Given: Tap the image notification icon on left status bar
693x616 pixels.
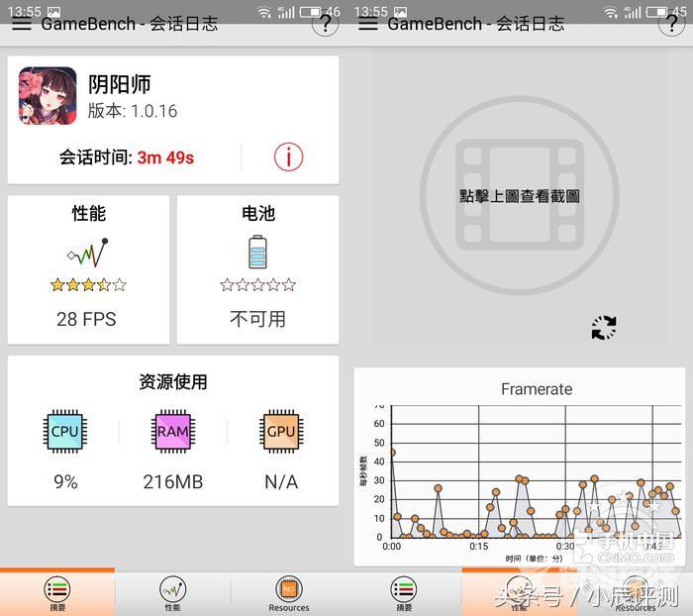Looking at the screenshot, I should click(x=53, y=12).
